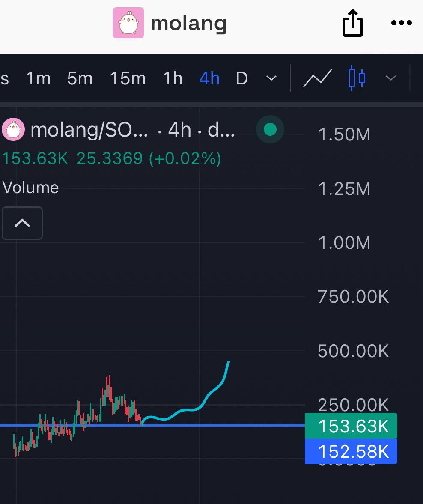
Task: Click the 500.00K price axis label
Action: pos(353,351)
